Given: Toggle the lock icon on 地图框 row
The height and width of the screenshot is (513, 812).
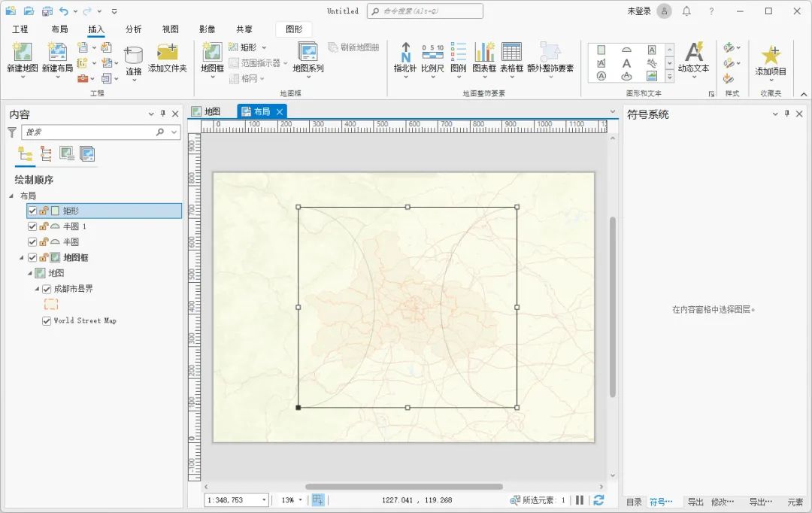Looking at the screenshot, I should [44, 257].
